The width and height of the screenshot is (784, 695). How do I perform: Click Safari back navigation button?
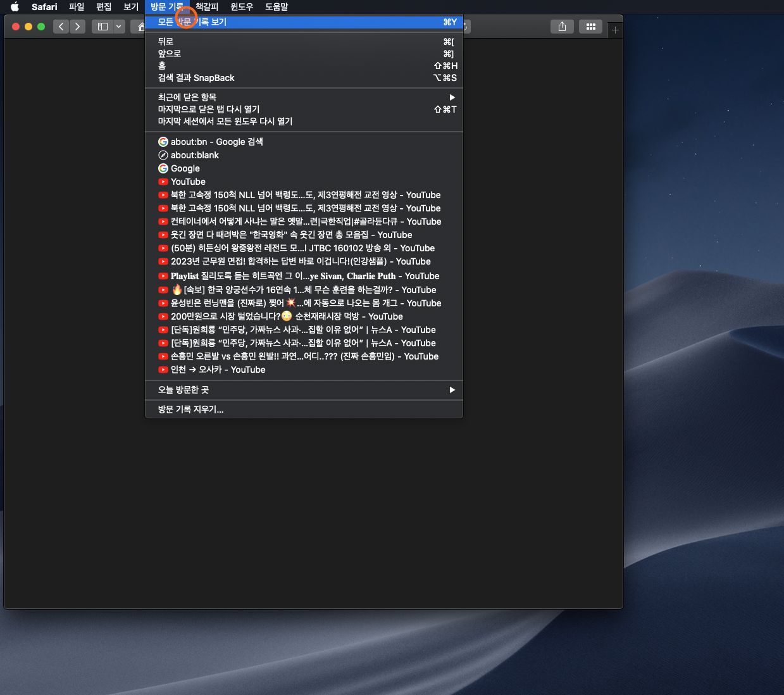(61, 27)
